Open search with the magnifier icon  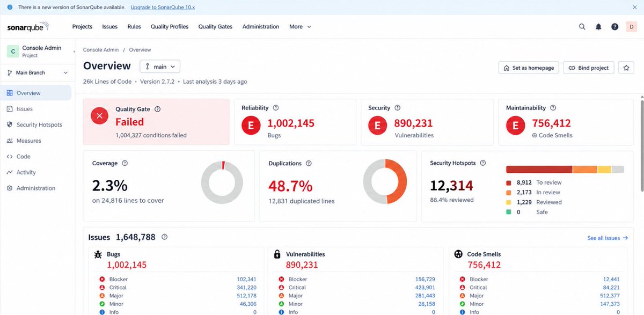tap(582, 27)
